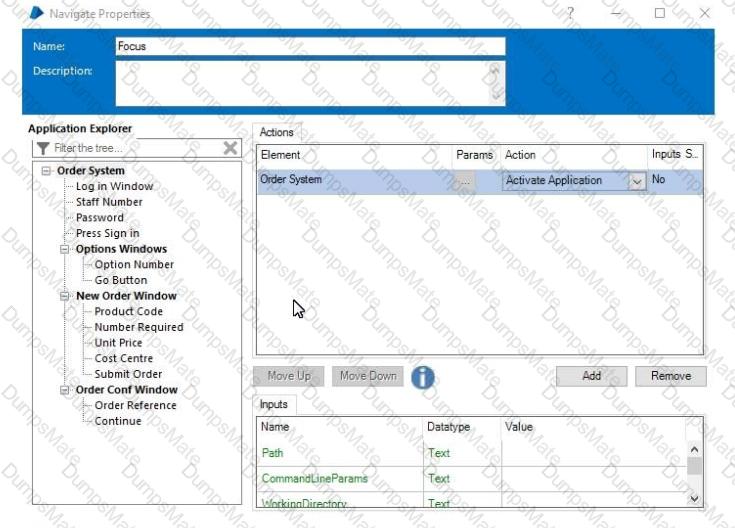Click the blue information icon

pyautogui.click(x=423, y=377)
